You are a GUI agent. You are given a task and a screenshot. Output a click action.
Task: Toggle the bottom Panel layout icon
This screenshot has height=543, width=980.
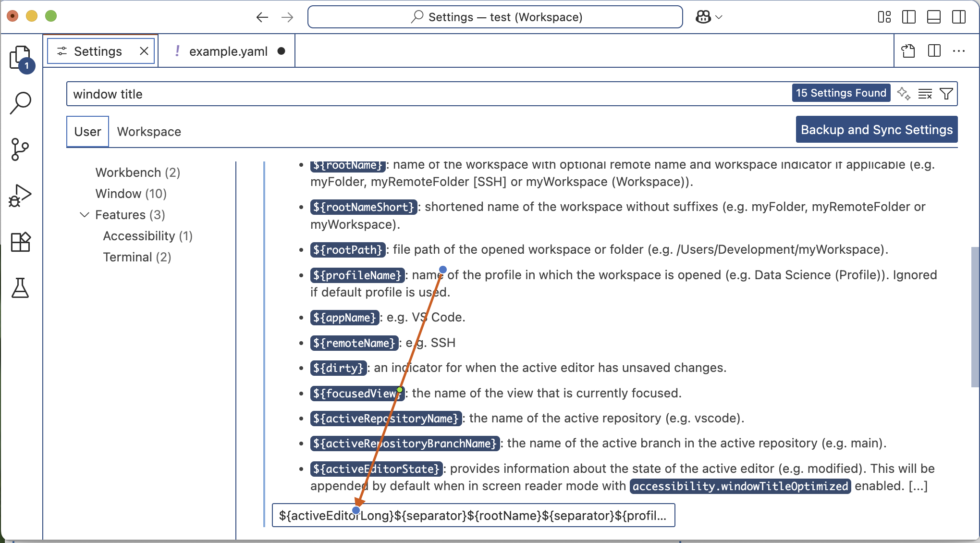[x=933, y=17]
